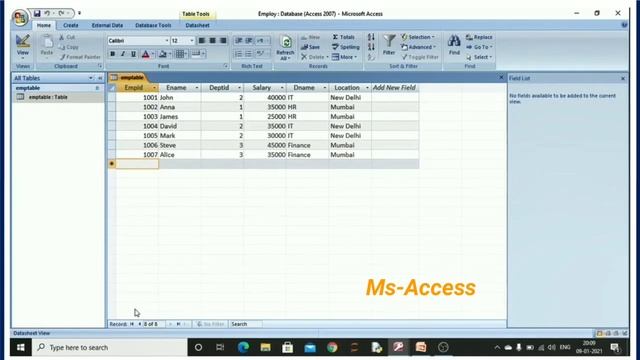Click the Search box in record navigator
Image resolution: width=640 pixels, height=360 pixels.
click(x=245, y=324)
